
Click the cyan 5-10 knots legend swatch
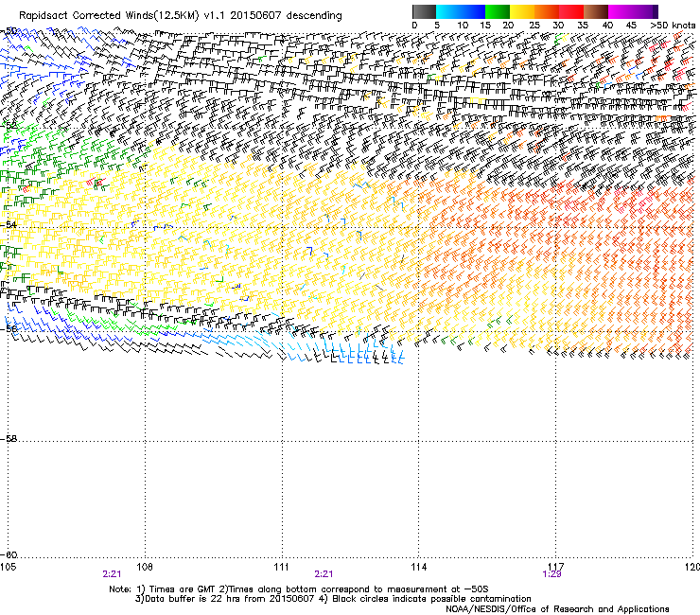click(448, 11)
